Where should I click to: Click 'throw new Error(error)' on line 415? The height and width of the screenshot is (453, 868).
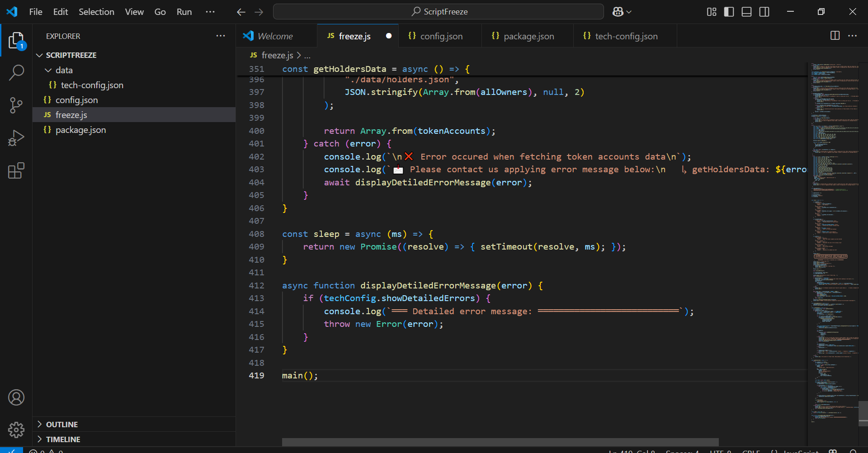(x=381, y=324)
